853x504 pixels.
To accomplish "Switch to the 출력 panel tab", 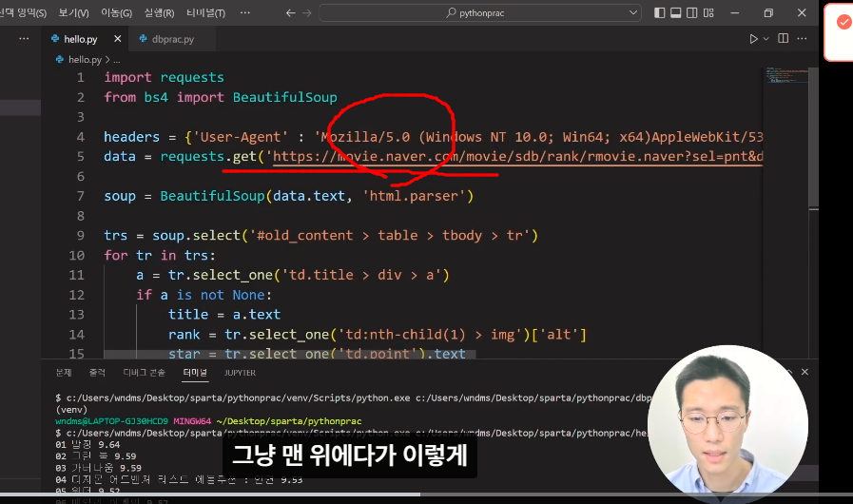I will tap(97, 373).
